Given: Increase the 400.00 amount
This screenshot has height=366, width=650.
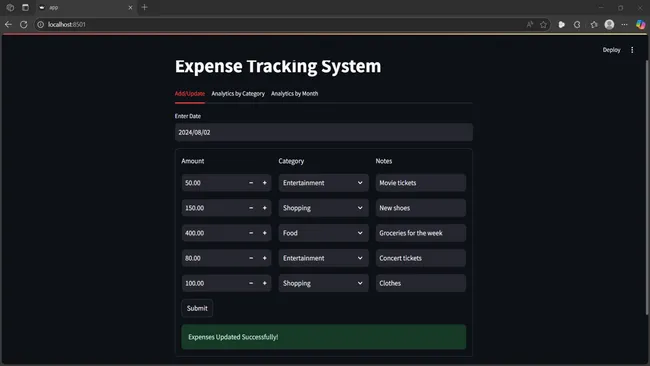Looking at the screenshot, I should click(264, 233).
